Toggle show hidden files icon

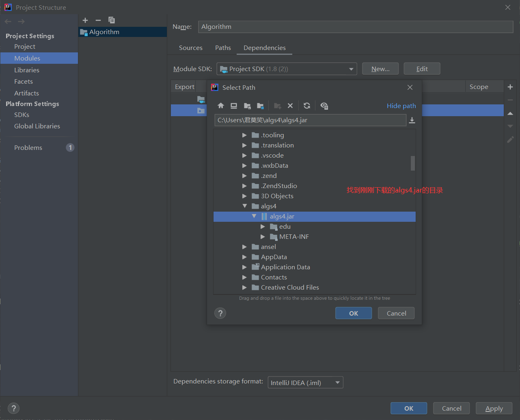[x=324, y=106]
